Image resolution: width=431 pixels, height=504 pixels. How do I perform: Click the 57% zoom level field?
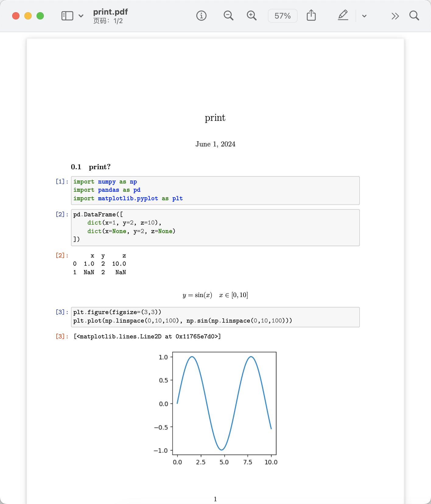tap(282, 16)
